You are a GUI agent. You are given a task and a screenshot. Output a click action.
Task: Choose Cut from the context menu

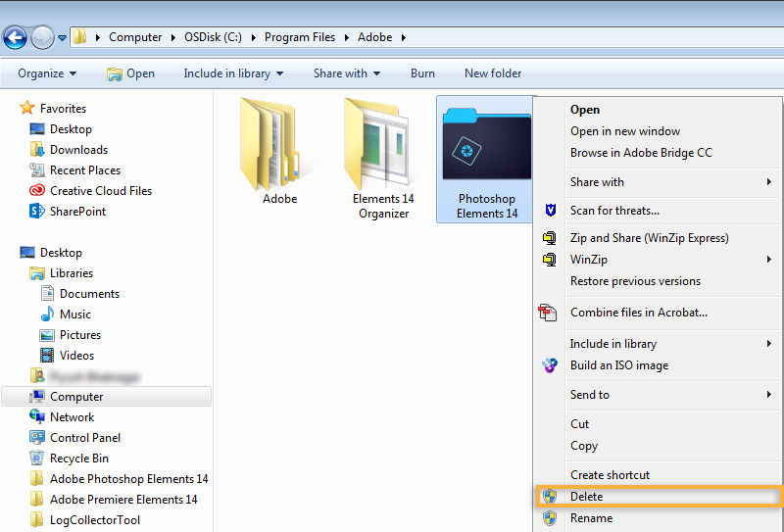(579, 424)
